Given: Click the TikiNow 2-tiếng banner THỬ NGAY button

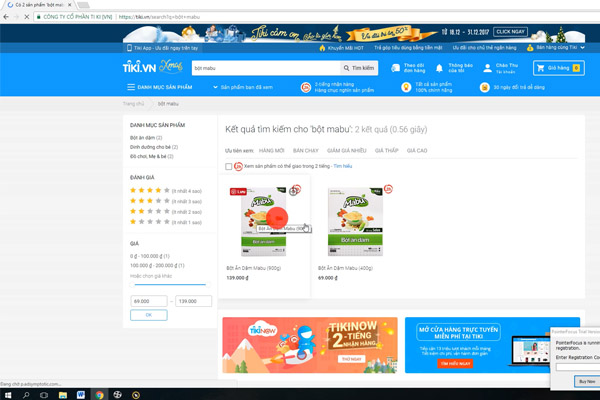Looking at the screenshot, I should (351, 359).
